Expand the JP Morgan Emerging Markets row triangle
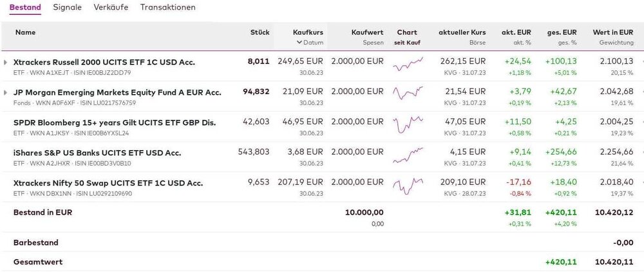The image size is (644, 272). 6,92
